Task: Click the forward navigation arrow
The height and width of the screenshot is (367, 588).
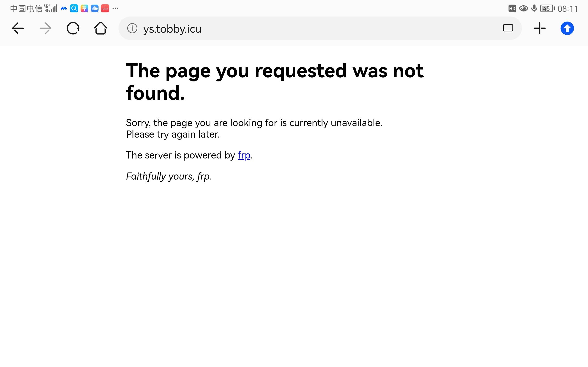Action: coord(45,28)
